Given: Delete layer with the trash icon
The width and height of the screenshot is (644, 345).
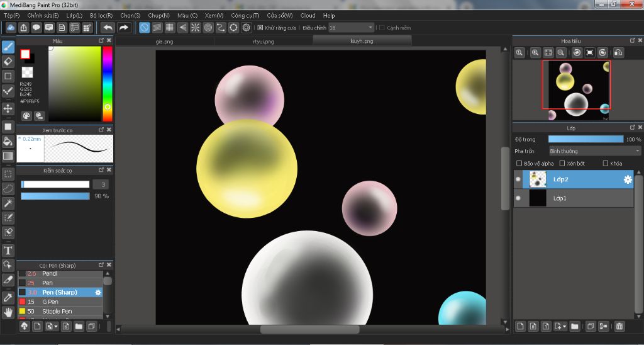Looking at the screenshot, I should (619, 327).
